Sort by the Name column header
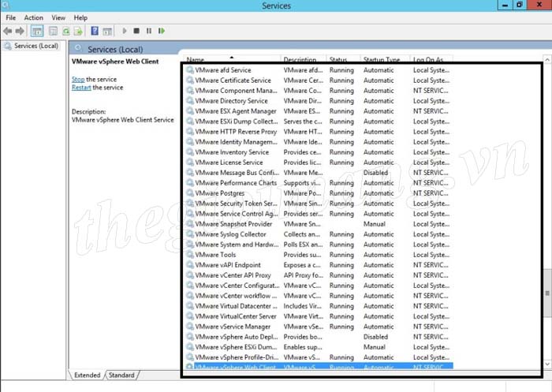 [233, 59]
